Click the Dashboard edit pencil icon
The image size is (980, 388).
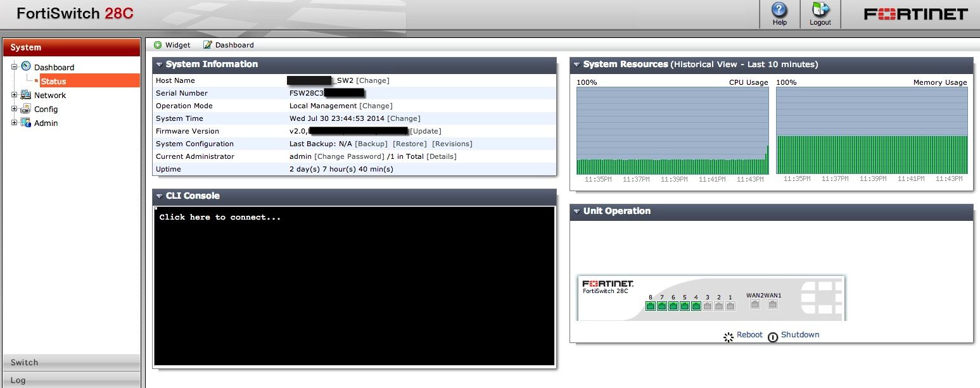click(207, 45)
